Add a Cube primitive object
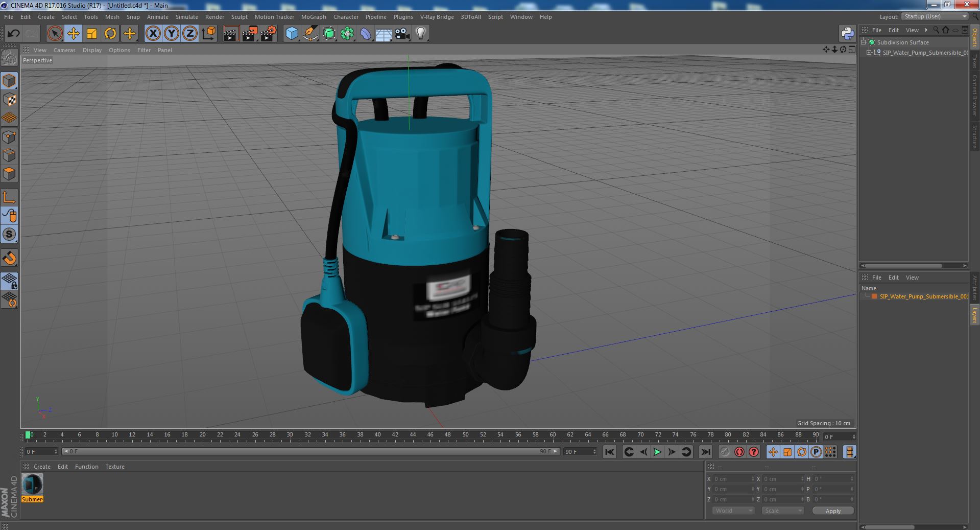The width and height of the screenshot is (980, 530). click(x=292, y=34)
